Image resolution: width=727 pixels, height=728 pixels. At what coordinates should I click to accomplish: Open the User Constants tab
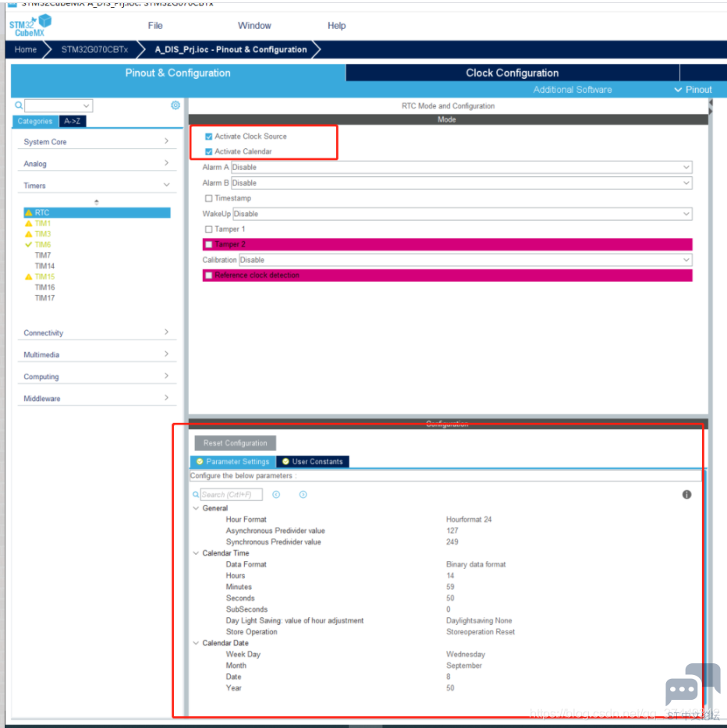(x=313, y=461)
